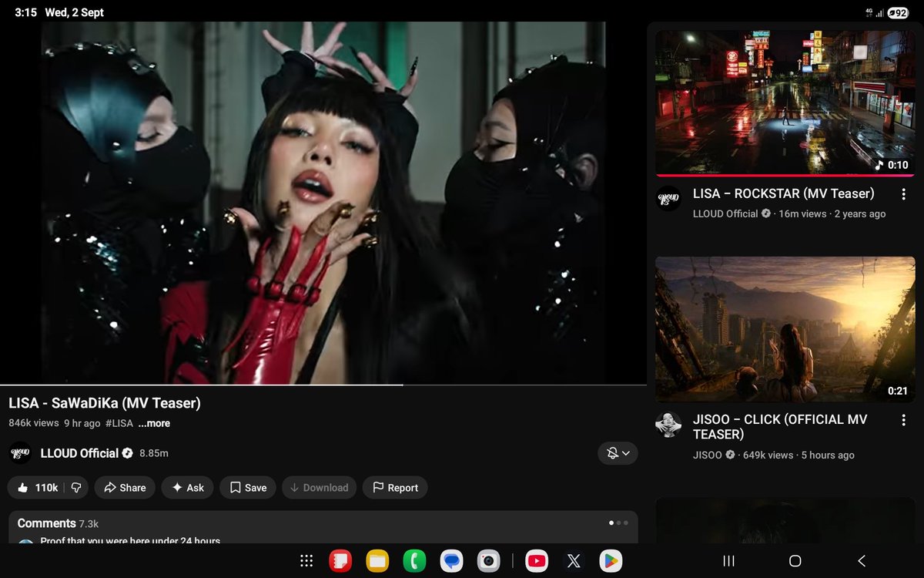Tap the comments carousel page dots
Image resolution: width=924 pixels, height=578 pixels.
pyautogui.click(x=619, y=523)
